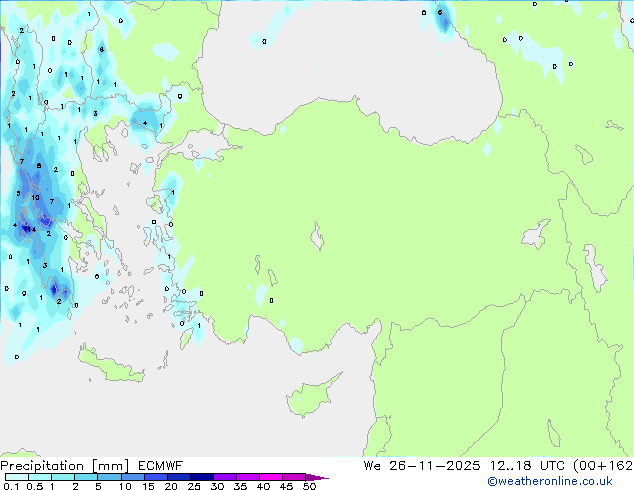Click the 10–15 mm blue legend swatch
The height and width of the screenshot is (490, 634).
tap(132, 477)
